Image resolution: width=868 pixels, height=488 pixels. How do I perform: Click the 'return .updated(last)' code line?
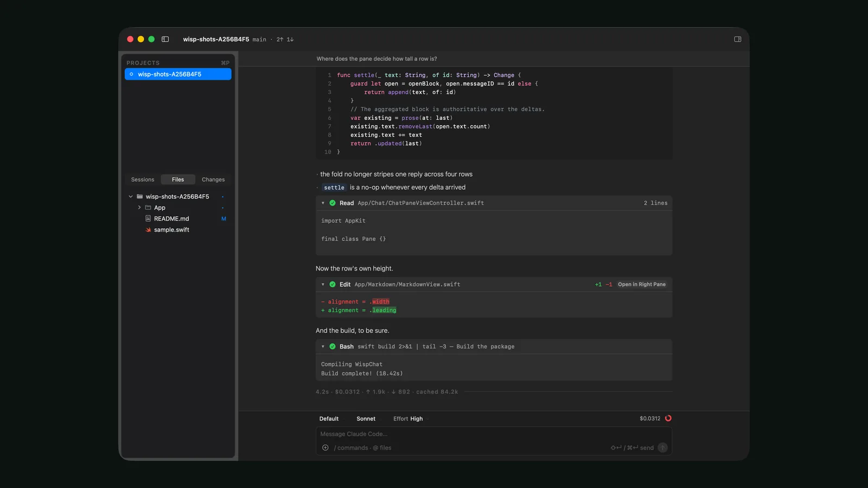386,144
